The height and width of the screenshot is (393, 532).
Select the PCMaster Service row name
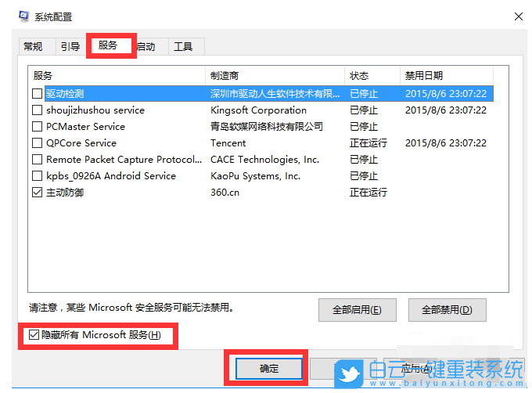coord(85,127)
